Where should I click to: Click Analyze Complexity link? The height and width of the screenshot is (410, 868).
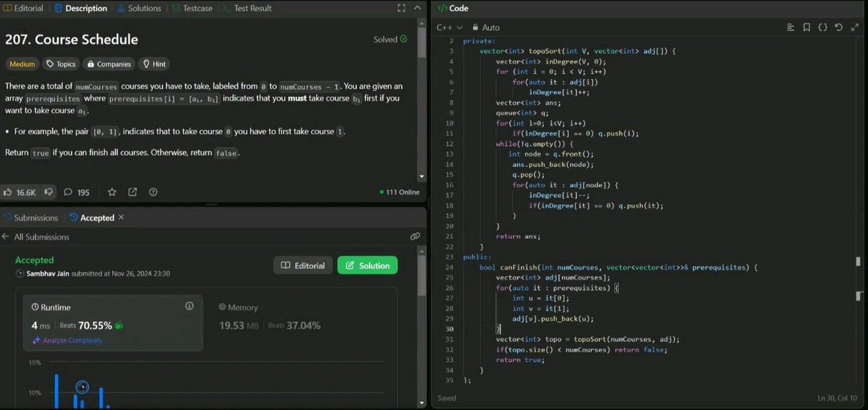[67, 341]
